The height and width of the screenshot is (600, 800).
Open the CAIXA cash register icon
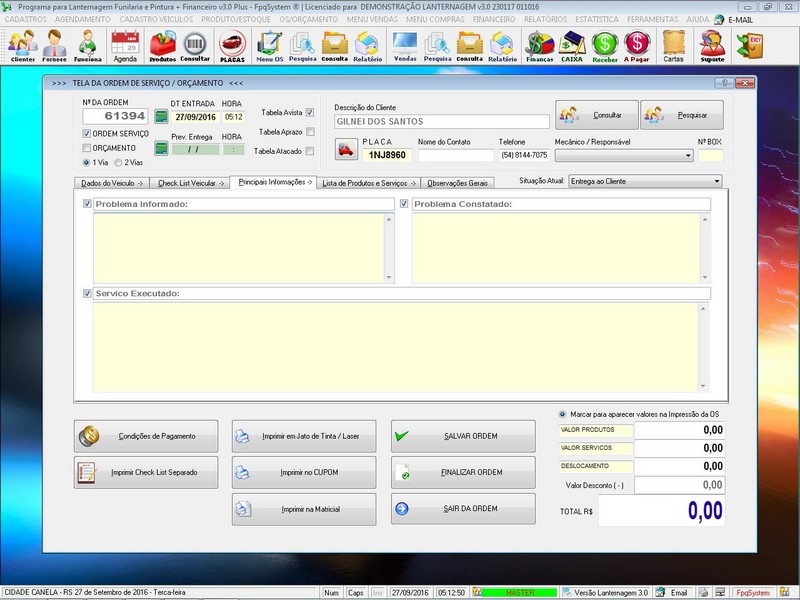pos(572,45)
